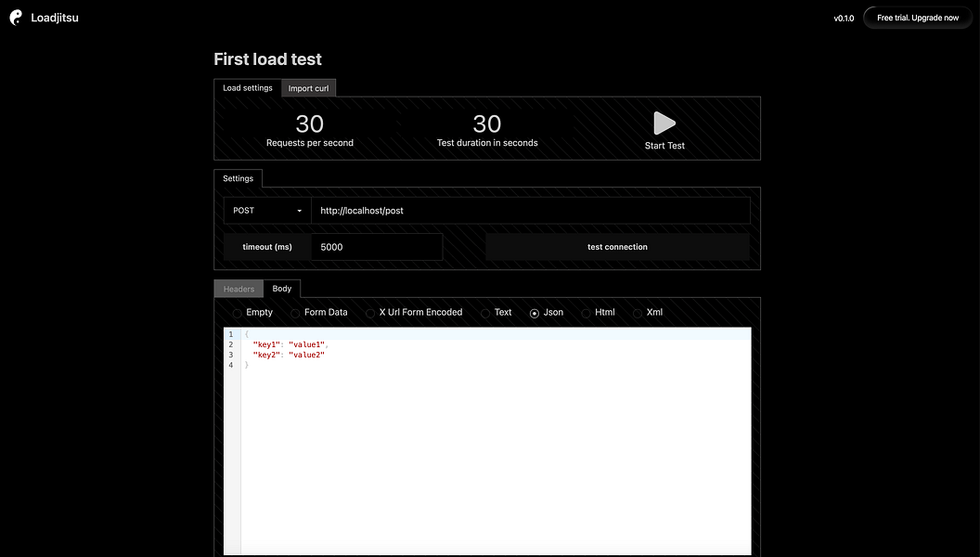Focus the URL field http://localhost/post
The image size is (980, 557).
[x=531, y=211]
